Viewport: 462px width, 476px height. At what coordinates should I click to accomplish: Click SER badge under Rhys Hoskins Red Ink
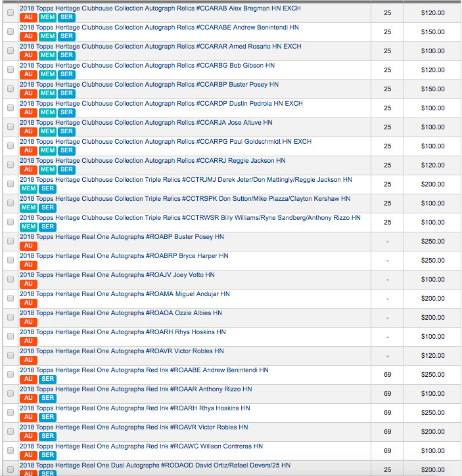pyautogui.click(x=47, y=417)
